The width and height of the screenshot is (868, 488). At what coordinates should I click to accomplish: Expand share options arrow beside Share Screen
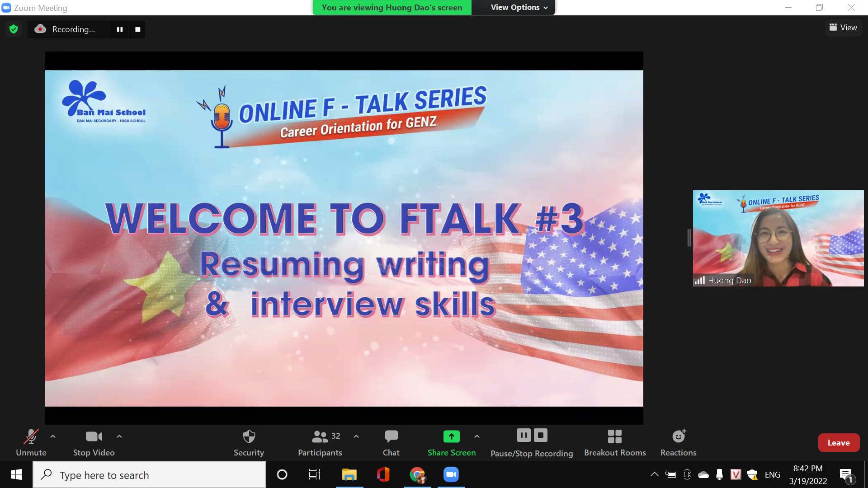point(477,436)
